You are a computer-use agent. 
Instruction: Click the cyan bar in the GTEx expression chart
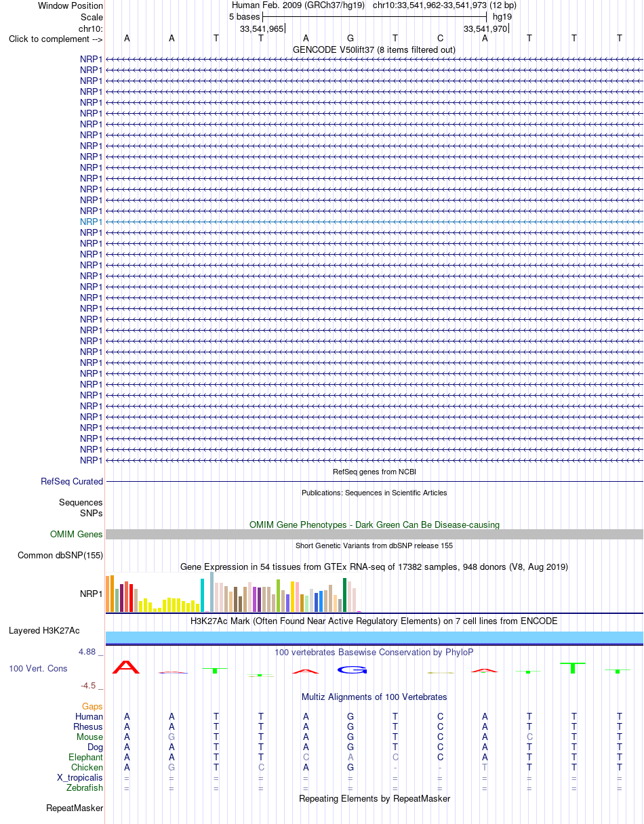(x=202, y=596)
